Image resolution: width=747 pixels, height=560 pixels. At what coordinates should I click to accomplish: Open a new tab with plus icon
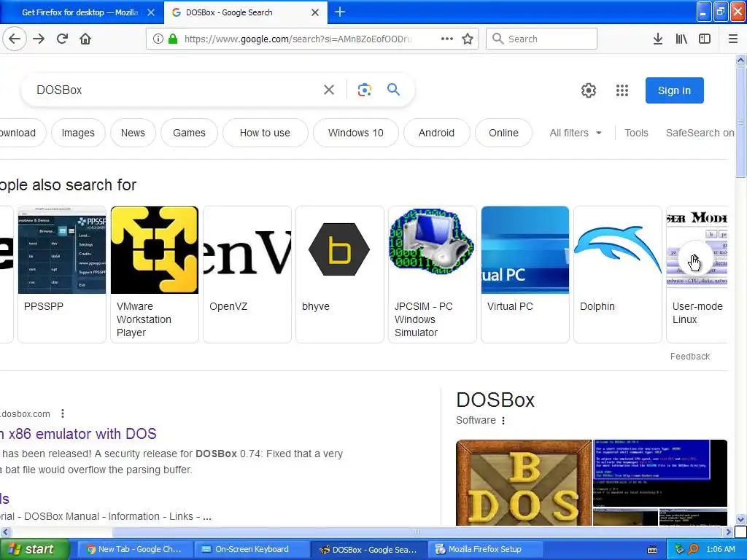point(340,12)
